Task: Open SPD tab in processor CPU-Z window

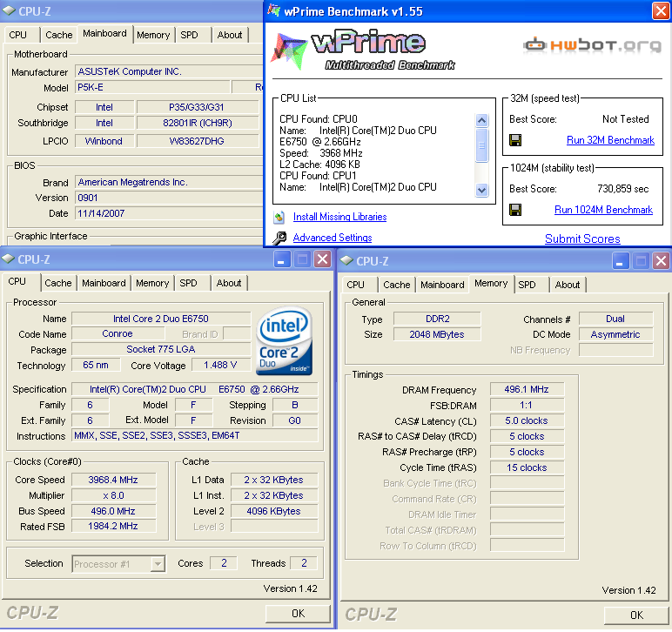Action: point(188,283)
